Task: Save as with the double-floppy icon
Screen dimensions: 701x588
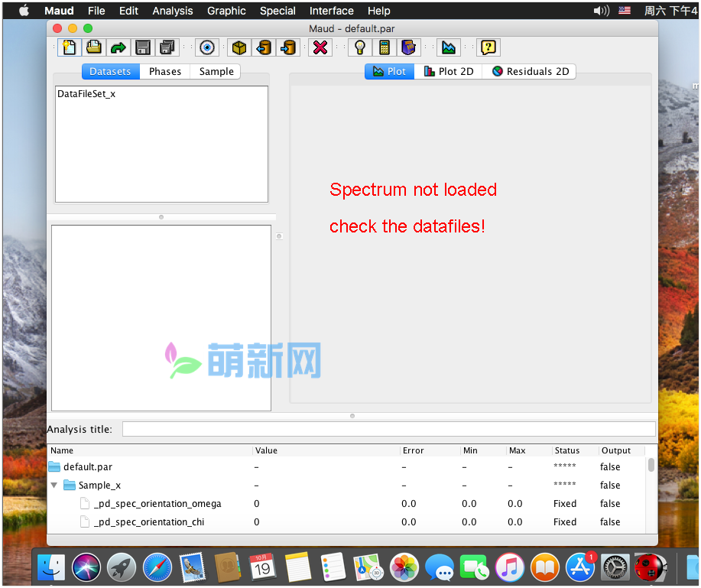Action: [167, 47]
